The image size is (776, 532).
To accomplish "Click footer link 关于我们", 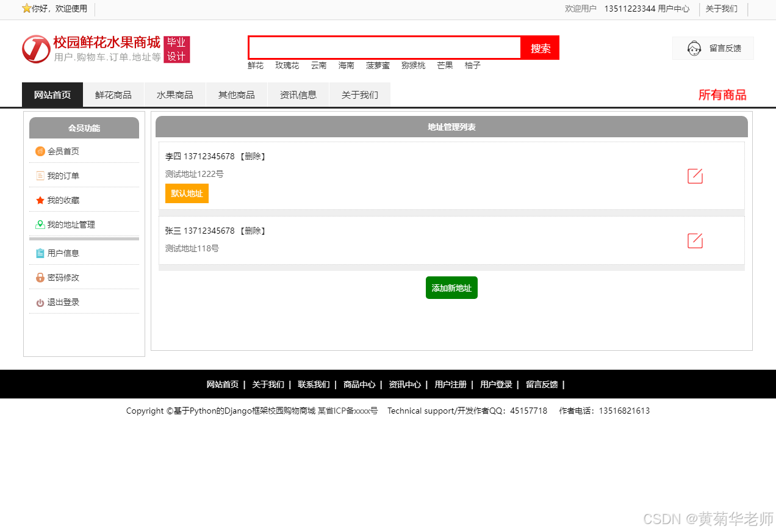I will pos(268,384).
